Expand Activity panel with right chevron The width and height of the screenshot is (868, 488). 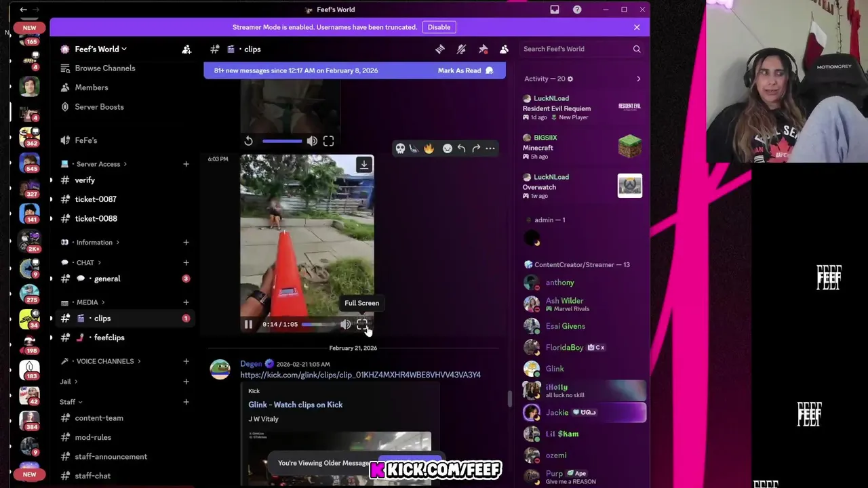(x=638, y=79)
